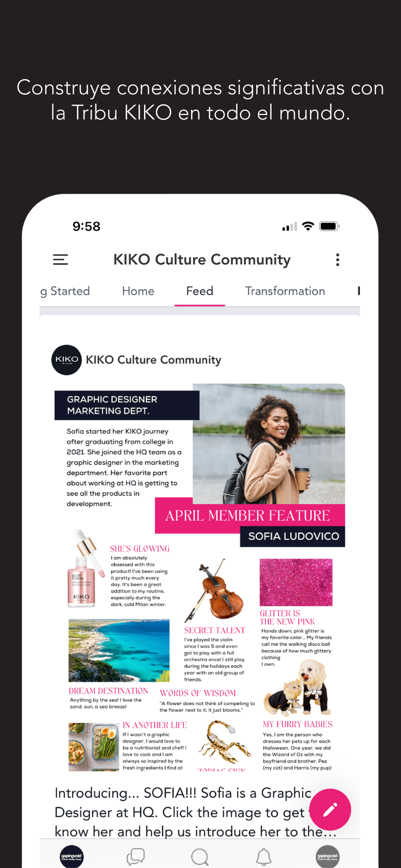Viewport: 401px width, 868px height.
Task: Open the chat messages icon
Action: [x=136, y=857]
